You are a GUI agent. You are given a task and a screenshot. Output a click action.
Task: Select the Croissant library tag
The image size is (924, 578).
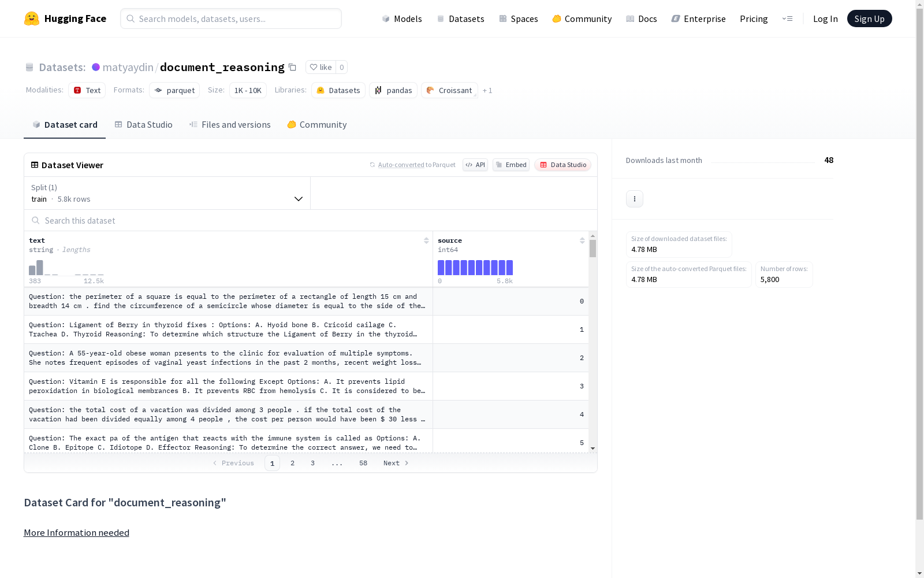(449, 90)
